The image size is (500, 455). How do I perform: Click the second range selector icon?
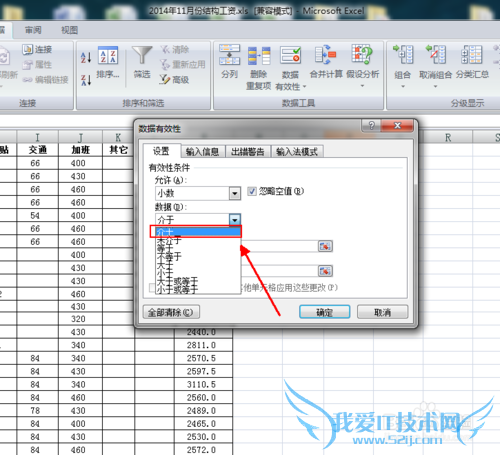(325, 271)
